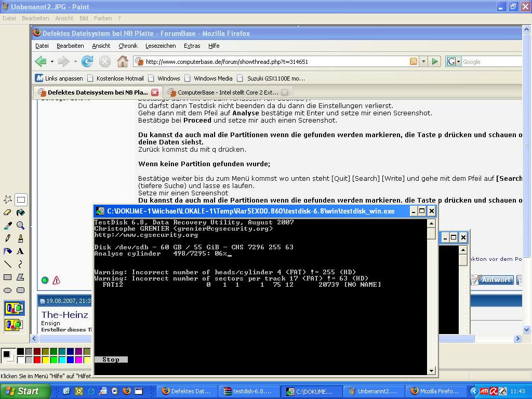Click the RSS feed icon in address bar
This screenshot has height=399, width=532.
tap(413, 61)
